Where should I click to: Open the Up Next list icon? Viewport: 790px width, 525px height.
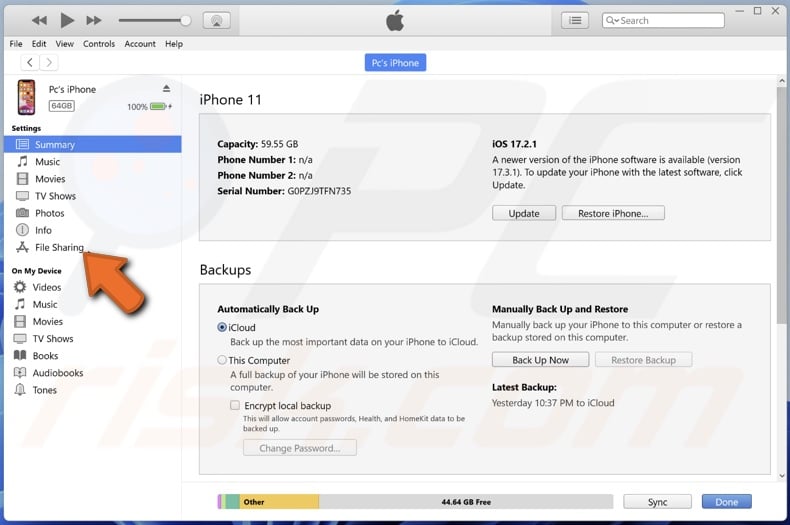575,20
